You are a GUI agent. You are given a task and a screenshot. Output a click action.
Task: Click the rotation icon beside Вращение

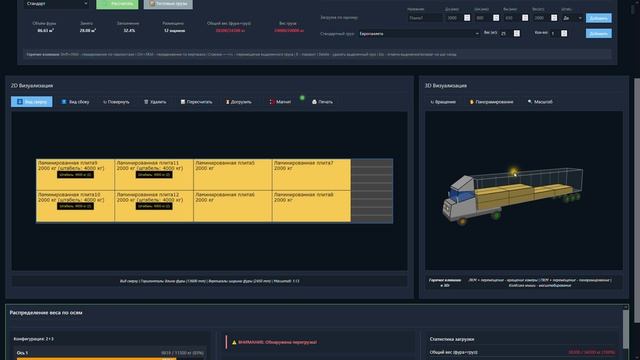tap(432, 102)
